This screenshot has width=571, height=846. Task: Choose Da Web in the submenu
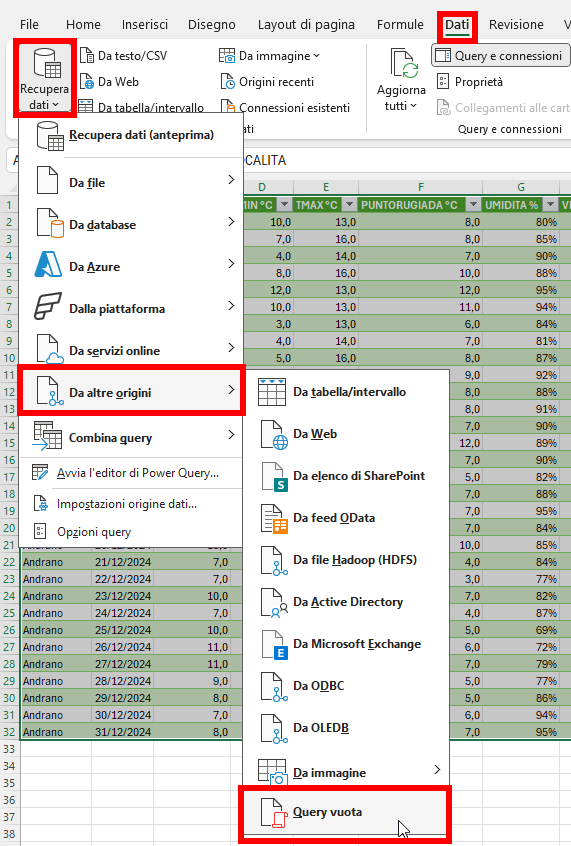click(x=346, y=434)
